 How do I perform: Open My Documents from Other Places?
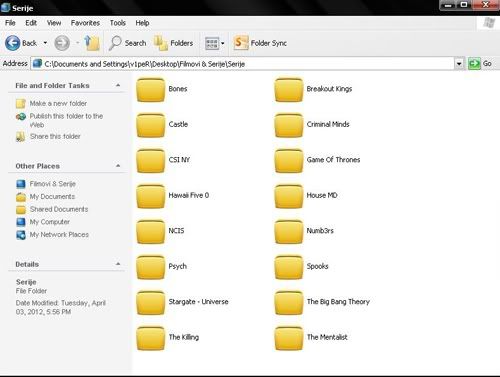tap(52, 196)
